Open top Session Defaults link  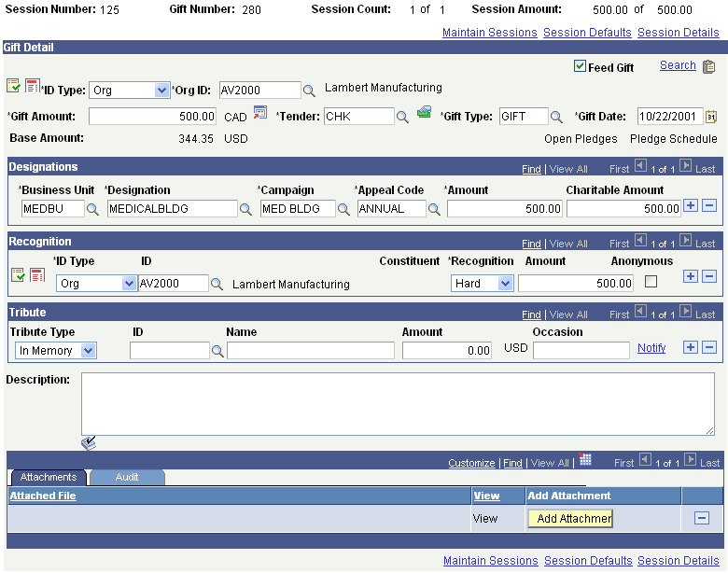click(x=587, y=33)
